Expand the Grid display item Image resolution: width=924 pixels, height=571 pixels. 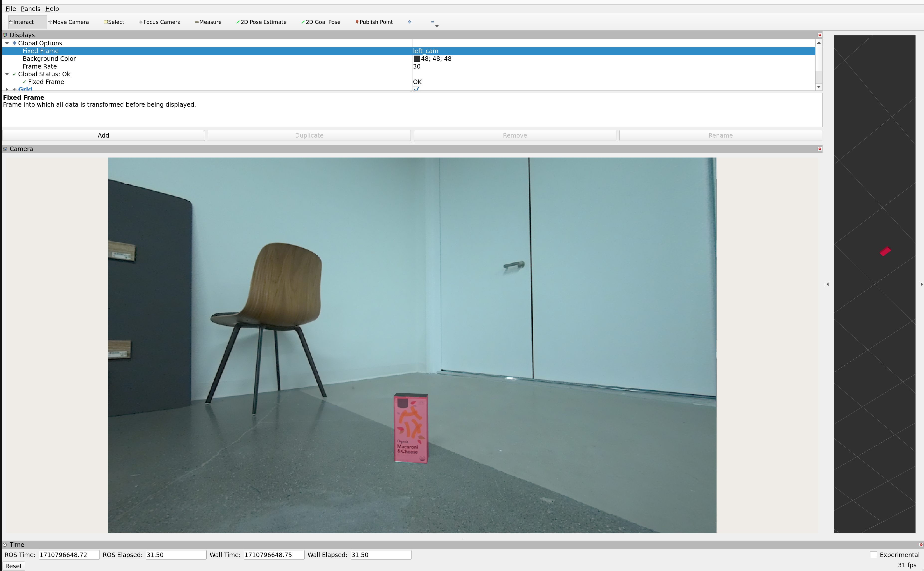7,89
